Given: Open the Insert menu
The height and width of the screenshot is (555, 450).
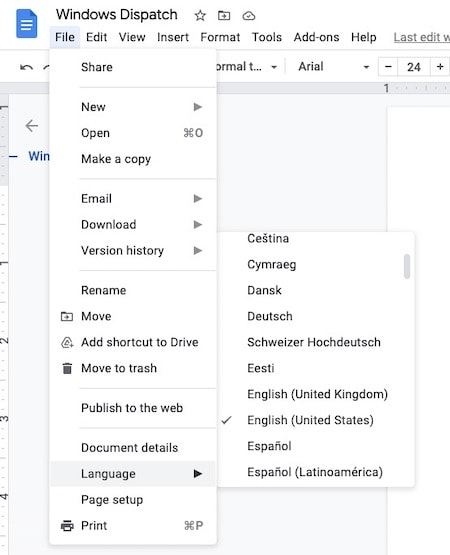Looking at the screenshot, I should click(x=173, y=37).
